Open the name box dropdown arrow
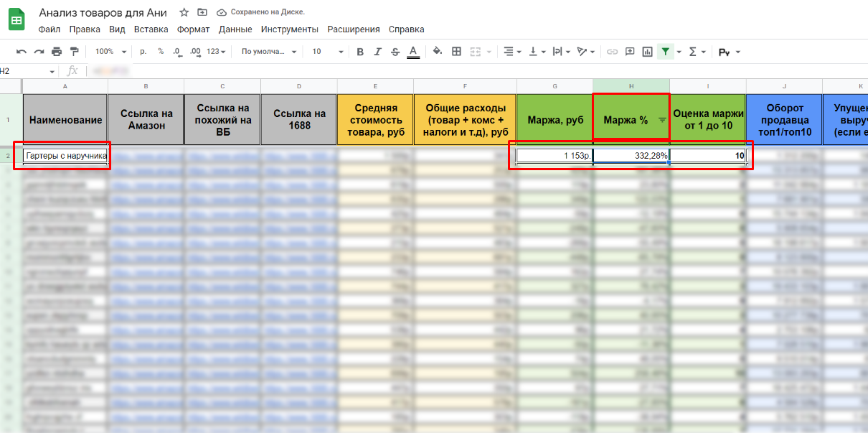Screen dimensions: 868x433 [x=52, y=71]
